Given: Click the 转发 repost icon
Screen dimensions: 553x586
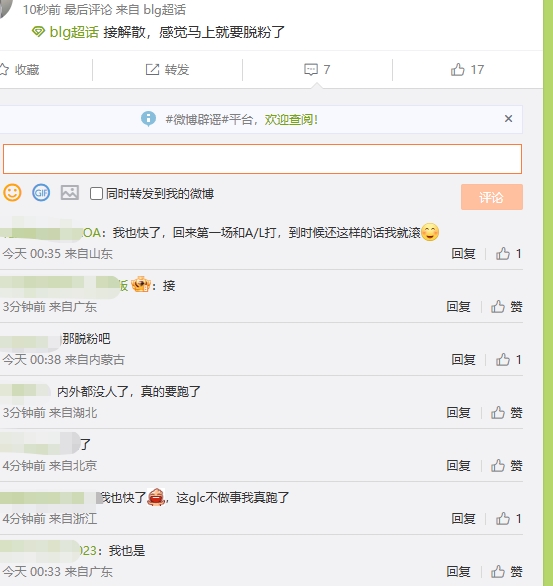Looking at the screenshot, I should click(152, 70).
